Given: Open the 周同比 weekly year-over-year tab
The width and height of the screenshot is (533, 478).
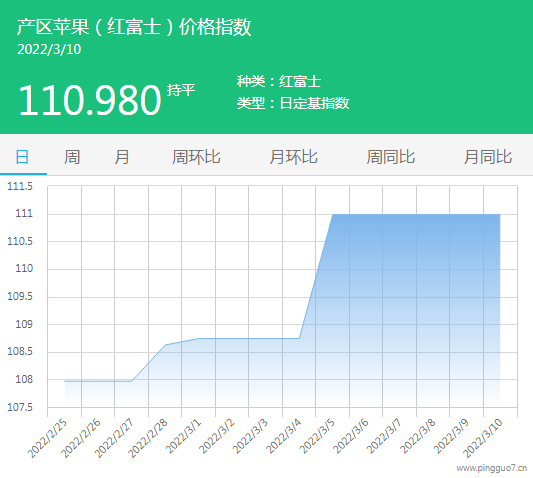Looking at the screenshot, I should click(x=391, y=157).
